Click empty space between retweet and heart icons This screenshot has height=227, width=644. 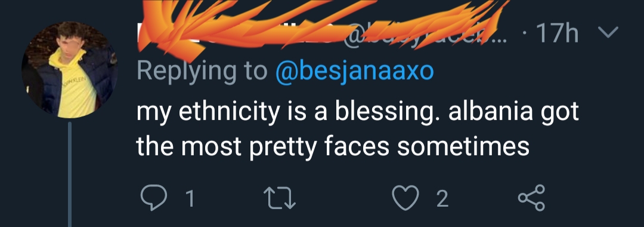point(344,199)
